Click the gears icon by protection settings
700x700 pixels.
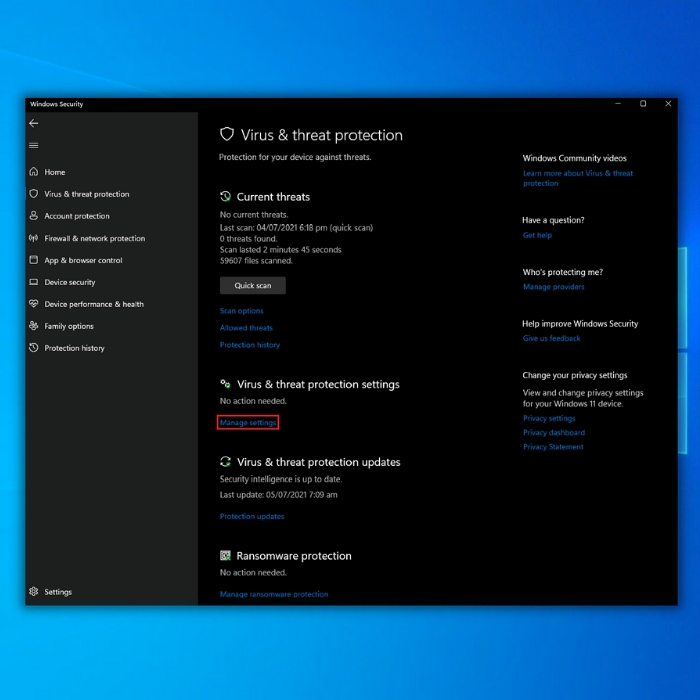225,384
